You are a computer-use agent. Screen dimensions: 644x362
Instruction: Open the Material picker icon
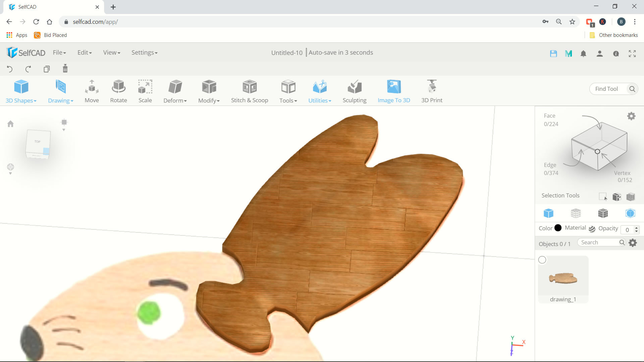pyautogui.click(x=592, y=229)
